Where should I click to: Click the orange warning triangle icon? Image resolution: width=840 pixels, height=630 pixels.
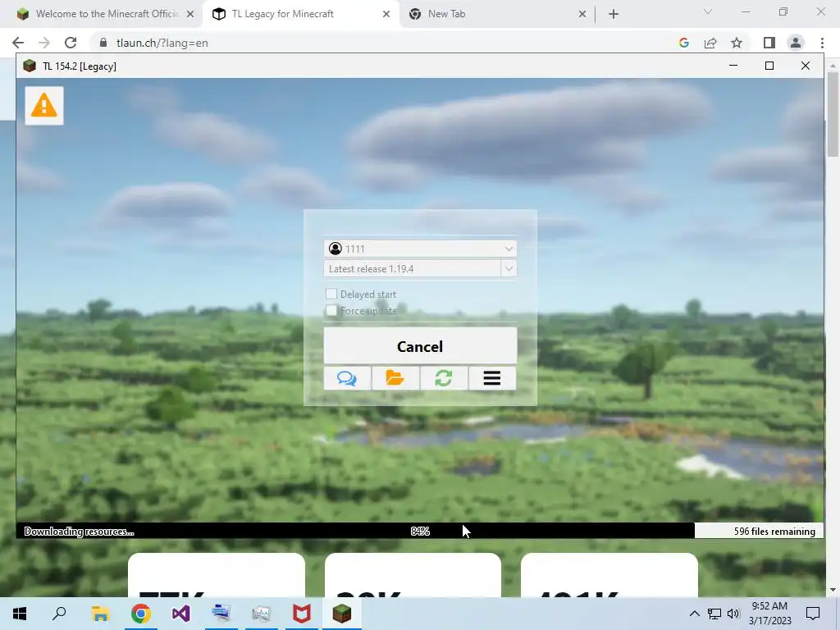[44, 106]
